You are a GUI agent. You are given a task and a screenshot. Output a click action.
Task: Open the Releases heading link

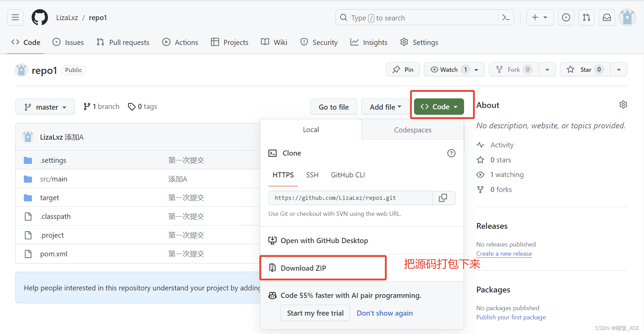[492, 226]
